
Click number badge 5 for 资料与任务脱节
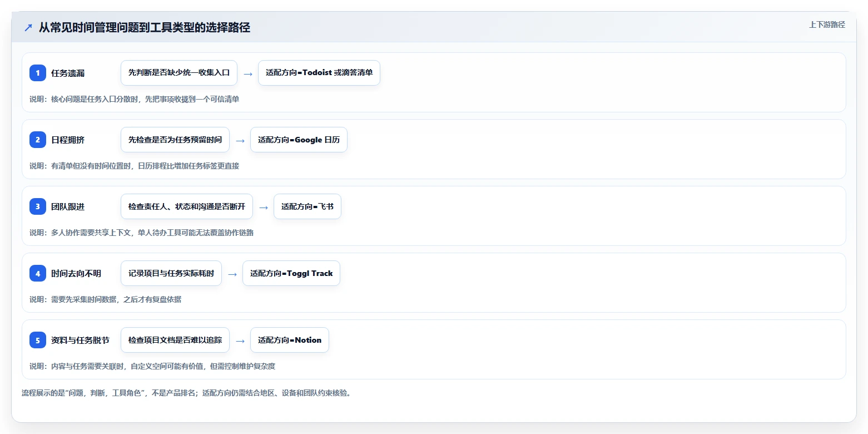pyautogui.click(x=38, y=340)
